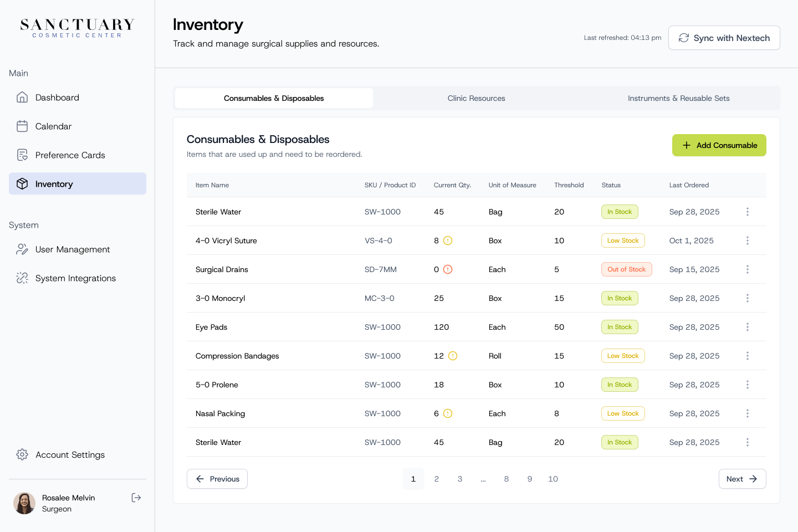Expand row actions for 5-0 Prolene
Image resolution: width=798 pixels, height=532 pixels.
(x=748, y=385)
